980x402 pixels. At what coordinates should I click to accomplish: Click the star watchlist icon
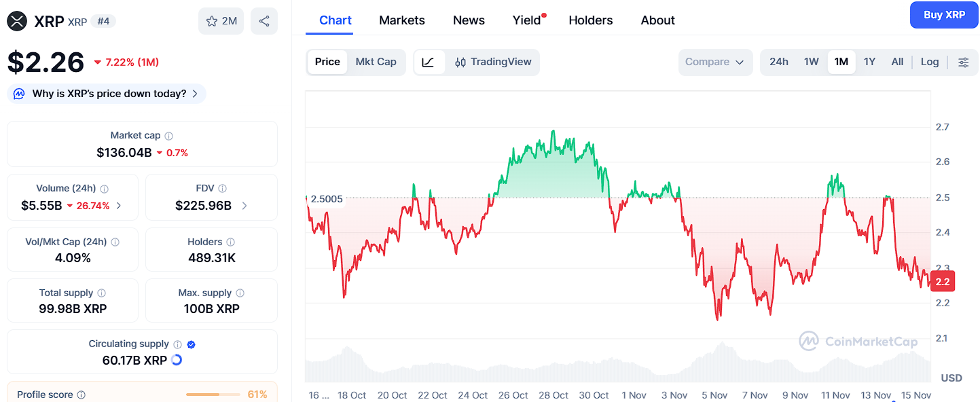(x=212, y=21)
